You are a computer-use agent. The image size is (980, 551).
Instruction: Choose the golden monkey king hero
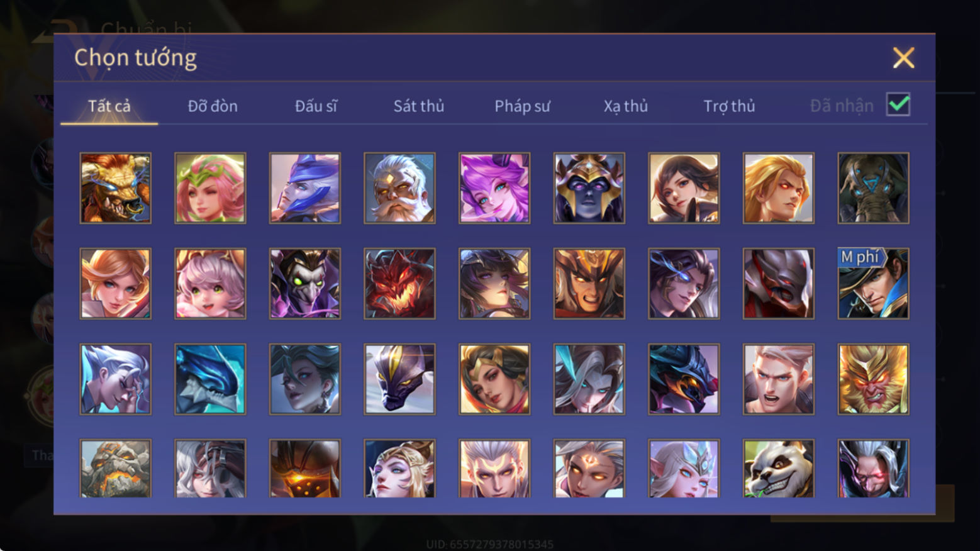click(873, 379)
